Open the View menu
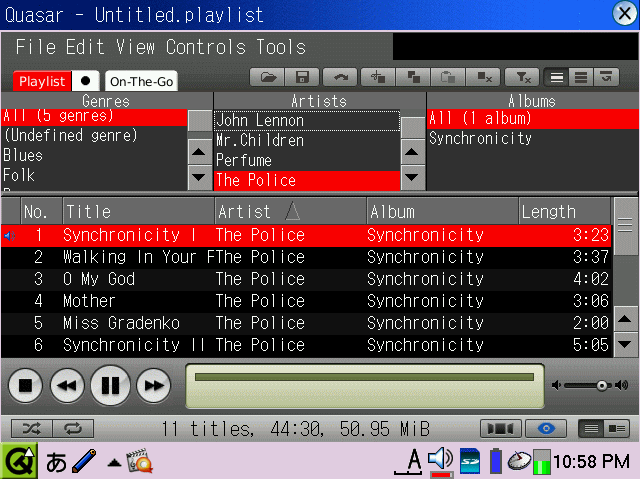This screenshot has width=640, height=479. 135,47
